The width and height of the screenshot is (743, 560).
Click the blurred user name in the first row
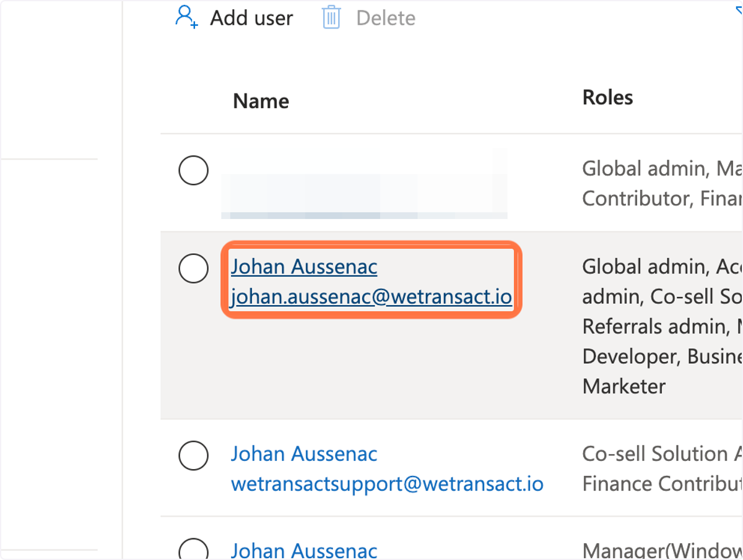[x=364, y=184]
